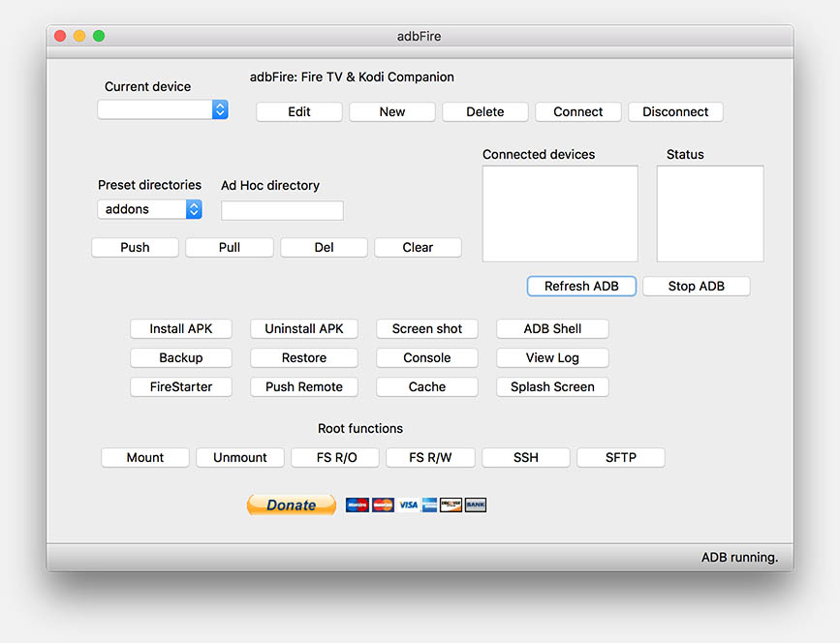The width and height of the screenshot is (840, 643).
Task: Click the 'Connected devices' label
Action: click(539, 154)
